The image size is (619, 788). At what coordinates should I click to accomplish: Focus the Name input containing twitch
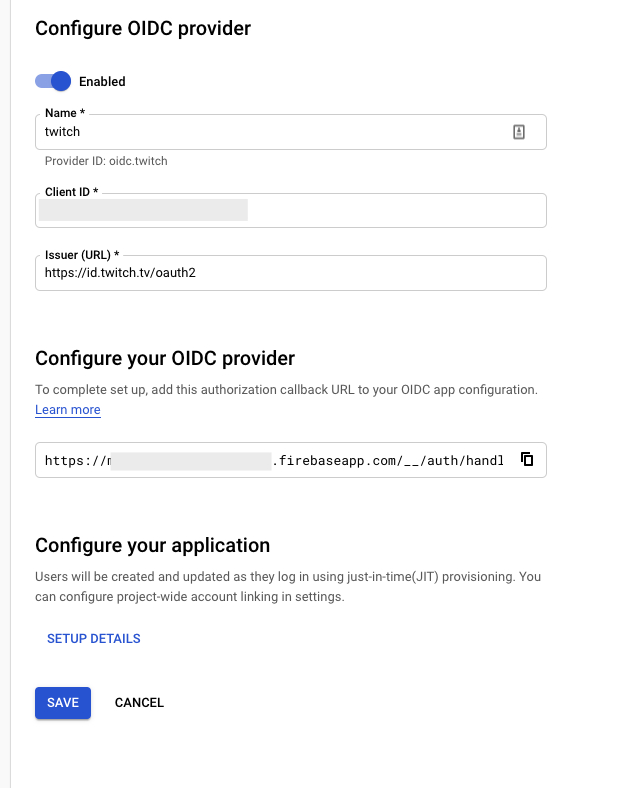click(x=290, y=132)
